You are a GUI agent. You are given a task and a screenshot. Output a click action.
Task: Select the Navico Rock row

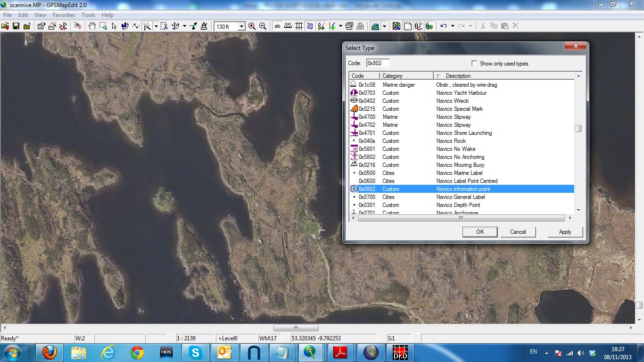[x=462, y=141]
